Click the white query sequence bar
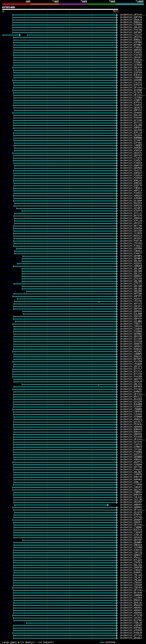This screenshot has height=644, width=146. [60, 9]
